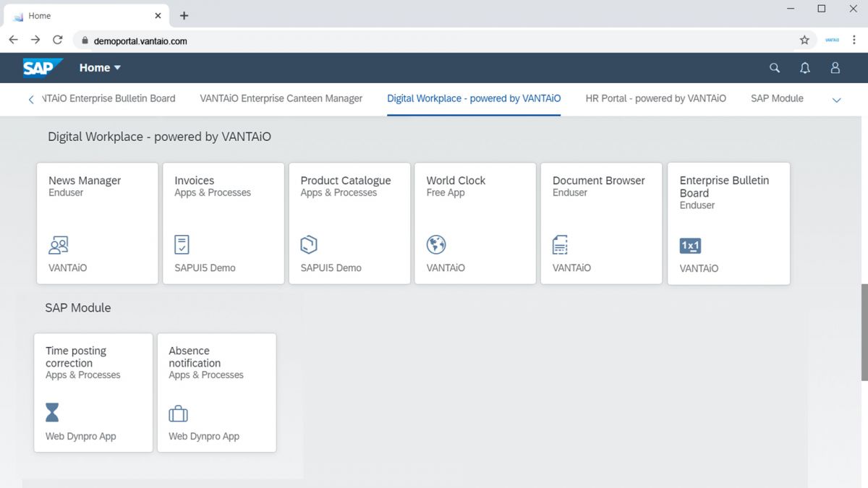
Task: Click 'Web Dynpro App' on Time posting tile
Action: 81,436
